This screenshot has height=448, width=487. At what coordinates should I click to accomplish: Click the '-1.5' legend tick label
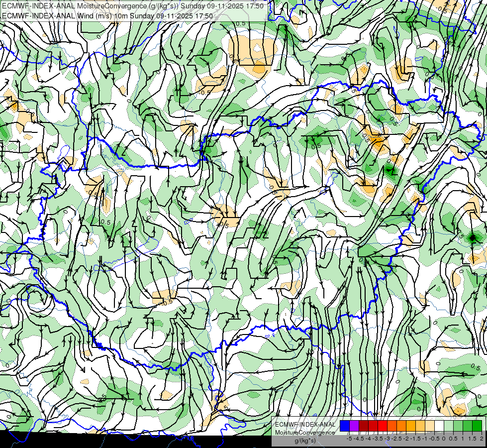click(415, 439)
